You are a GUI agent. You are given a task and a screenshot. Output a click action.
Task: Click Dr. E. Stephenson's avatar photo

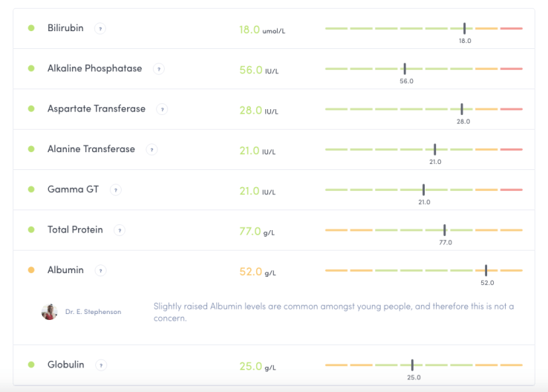click(x=50, y=312)
